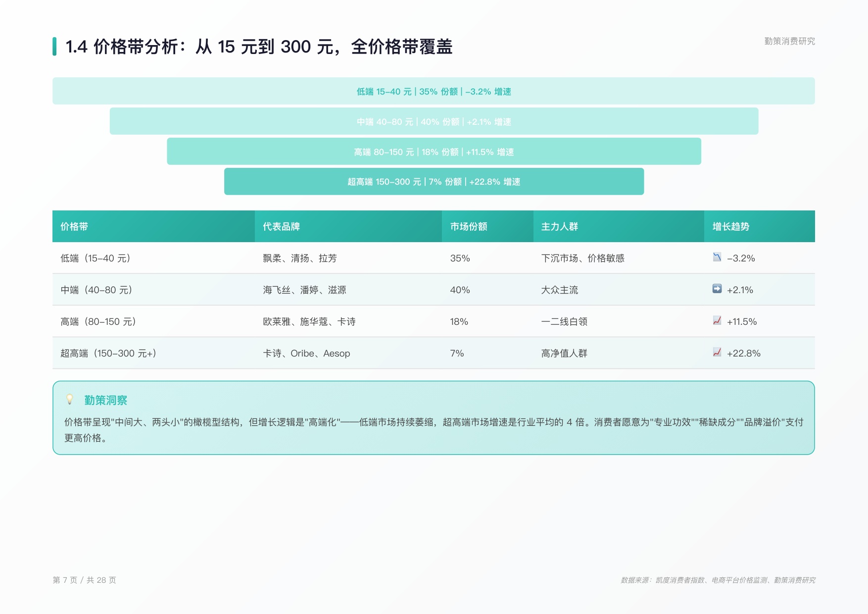Viewport: 868px width, 614px height.
Task: Select the 高端 80–150 元 funnel bar
Action: pyautogui.click(x=434, y=152)
